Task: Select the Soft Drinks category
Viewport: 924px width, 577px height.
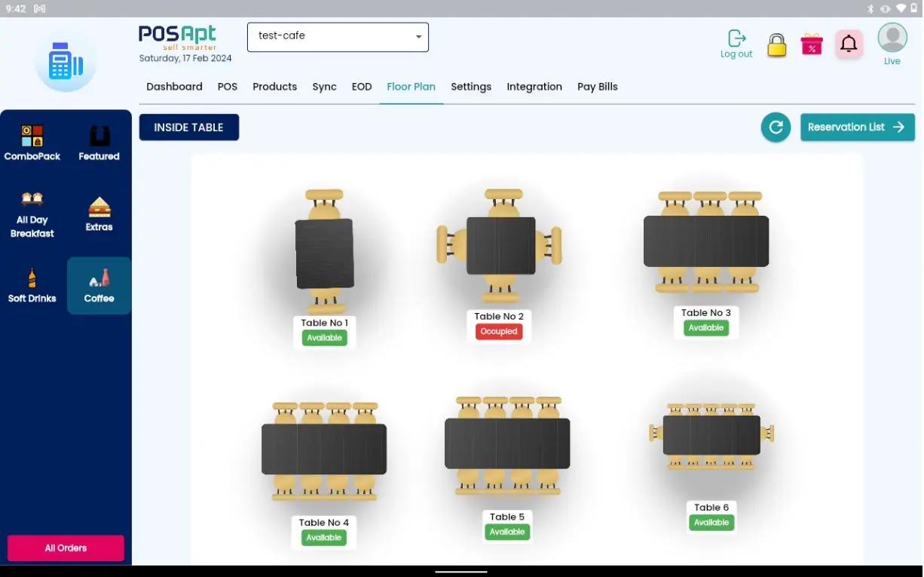Action: click(32, 285)
